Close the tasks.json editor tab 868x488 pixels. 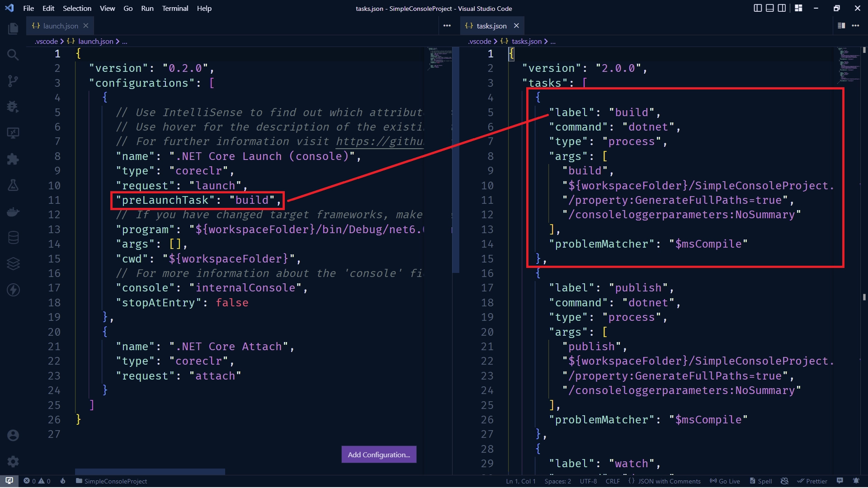[x=516, y=26]
